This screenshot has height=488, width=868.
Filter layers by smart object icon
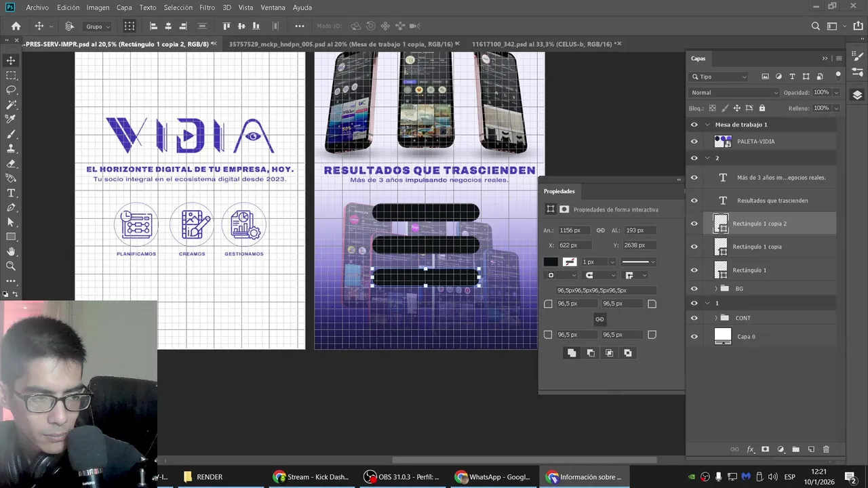820,77
